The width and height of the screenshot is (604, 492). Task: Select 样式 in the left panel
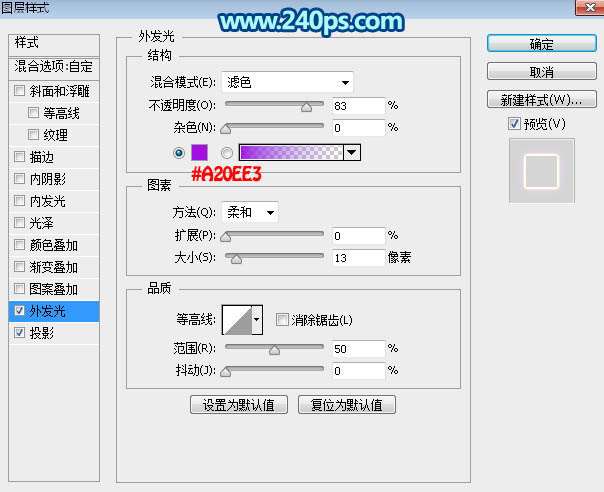[54, 44]
